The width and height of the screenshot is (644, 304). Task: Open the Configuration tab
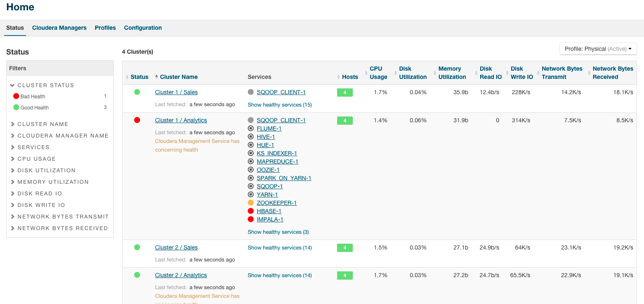143,28
